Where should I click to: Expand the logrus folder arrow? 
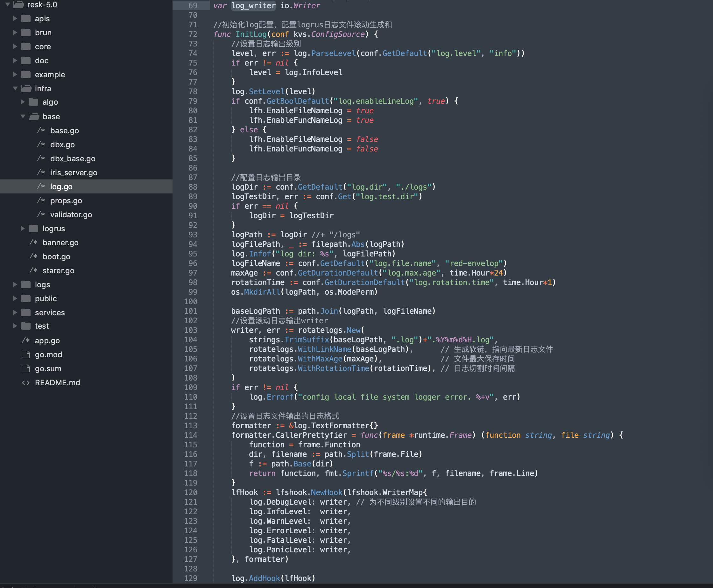coord(23,228)
